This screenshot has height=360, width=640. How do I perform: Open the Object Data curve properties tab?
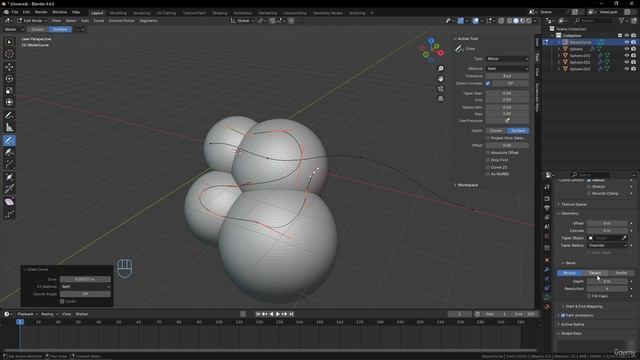547,297
